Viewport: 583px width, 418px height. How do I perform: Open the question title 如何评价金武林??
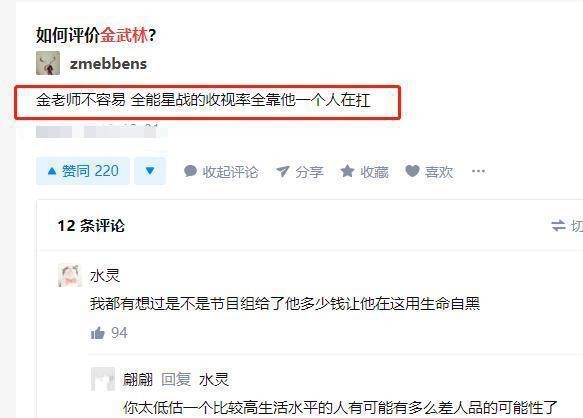pos(96,35)
